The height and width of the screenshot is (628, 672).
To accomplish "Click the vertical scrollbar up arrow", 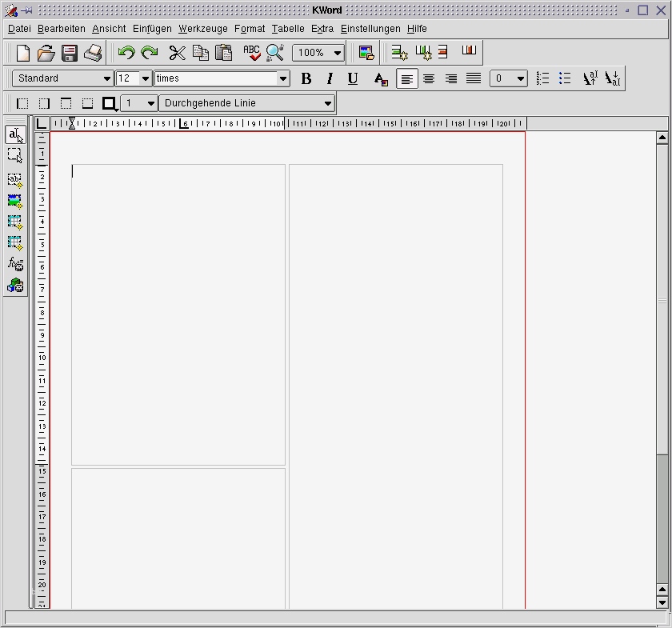I will [x=662, y=138].
